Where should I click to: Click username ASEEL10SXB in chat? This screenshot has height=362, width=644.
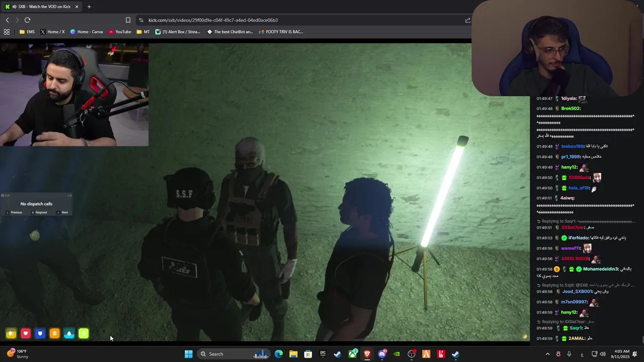[575, 258]
